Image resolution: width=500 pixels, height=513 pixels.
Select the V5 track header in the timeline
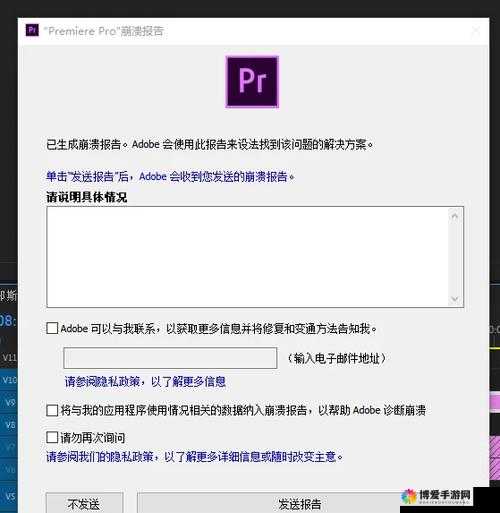(x=10, y=497)
